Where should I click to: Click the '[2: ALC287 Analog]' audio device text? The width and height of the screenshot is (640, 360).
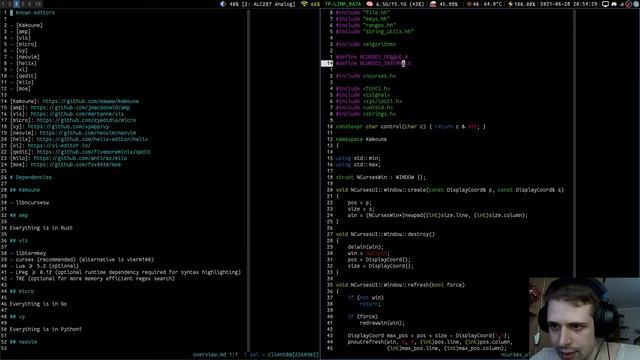click(x=268, y=4)
